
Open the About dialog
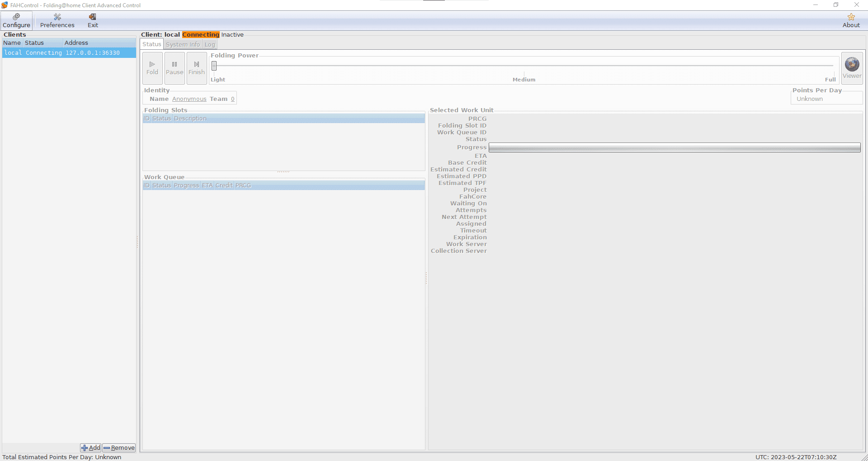[x=851, y=21]
